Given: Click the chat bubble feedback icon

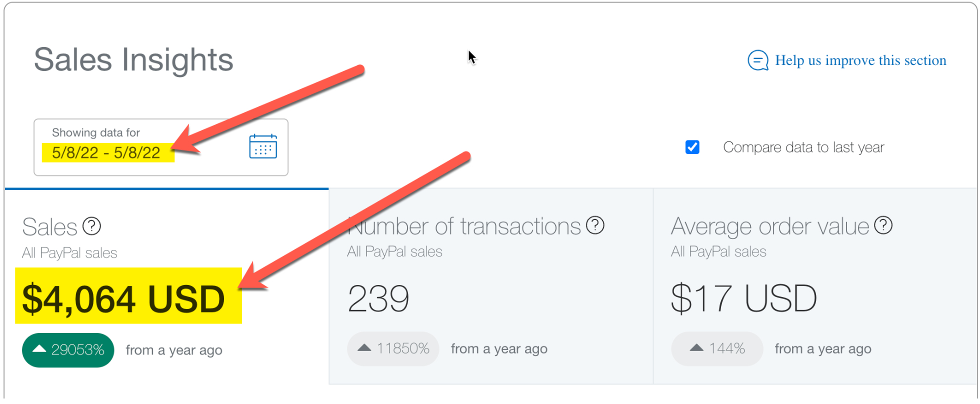Looking at the screenshot, I should point(758,60).
